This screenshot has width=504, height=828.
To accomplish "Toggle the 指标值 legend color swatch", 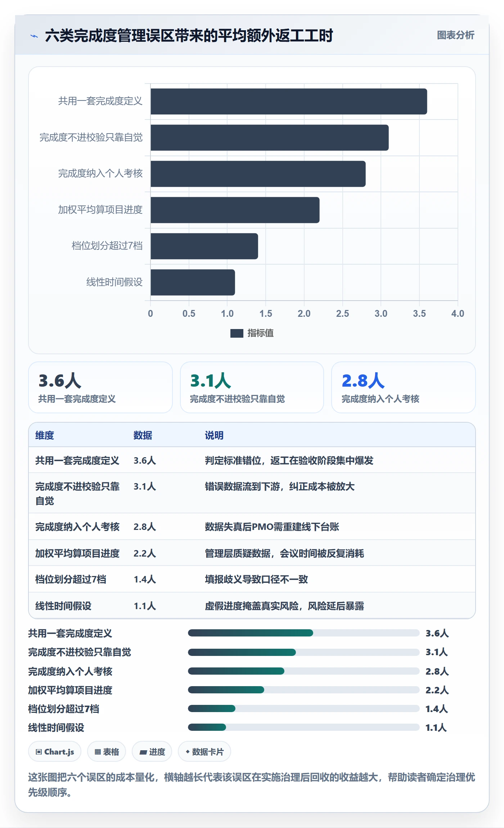I will [237, 333].
